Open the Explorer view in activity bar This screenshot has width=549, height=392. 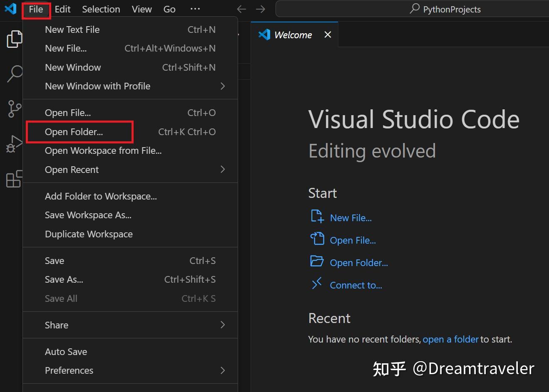[x=14, y=39]
